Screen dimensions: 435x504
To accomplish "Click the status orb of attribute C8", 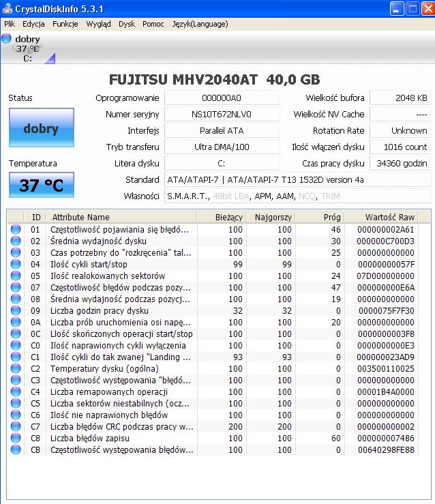I will pos(16,438).
